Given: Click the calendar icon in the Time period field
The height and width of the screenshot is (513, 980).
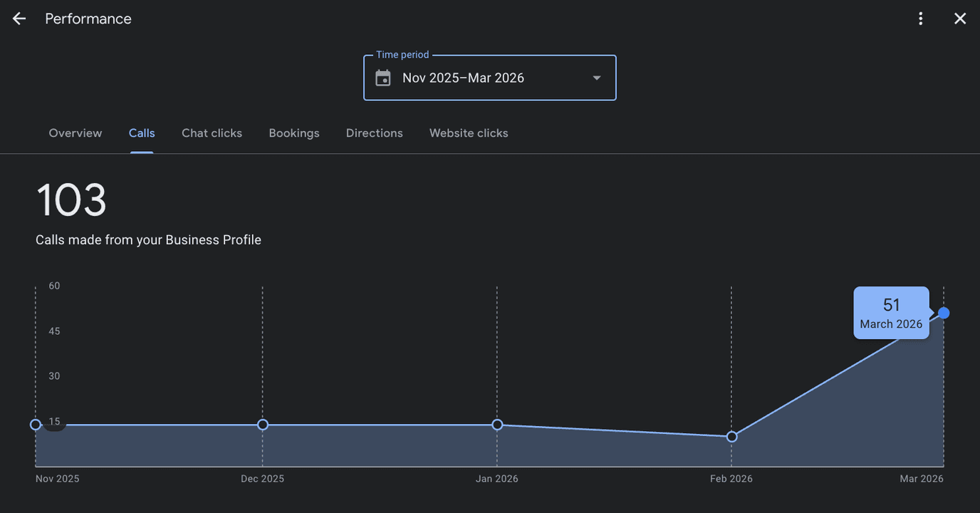Looking at the screenshot, I should point(383,78).
